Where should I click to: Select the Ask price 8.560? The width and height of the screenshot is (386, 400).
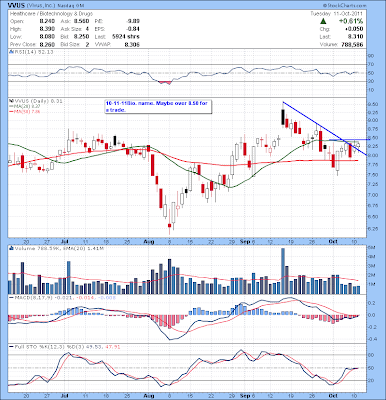tap(82, 21)
